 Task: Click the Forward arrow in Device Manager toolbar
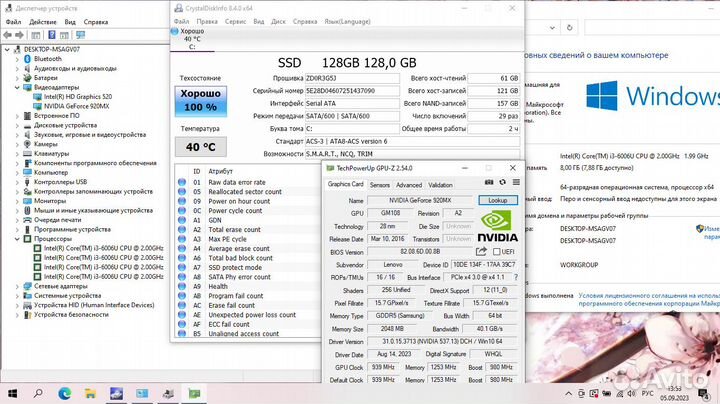pyautogui.click(x=19, y=35)
